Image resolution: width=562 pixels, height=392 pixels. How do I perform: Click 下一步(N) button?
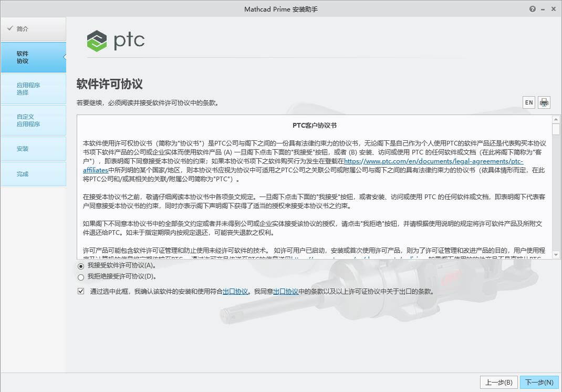(539, 383)
